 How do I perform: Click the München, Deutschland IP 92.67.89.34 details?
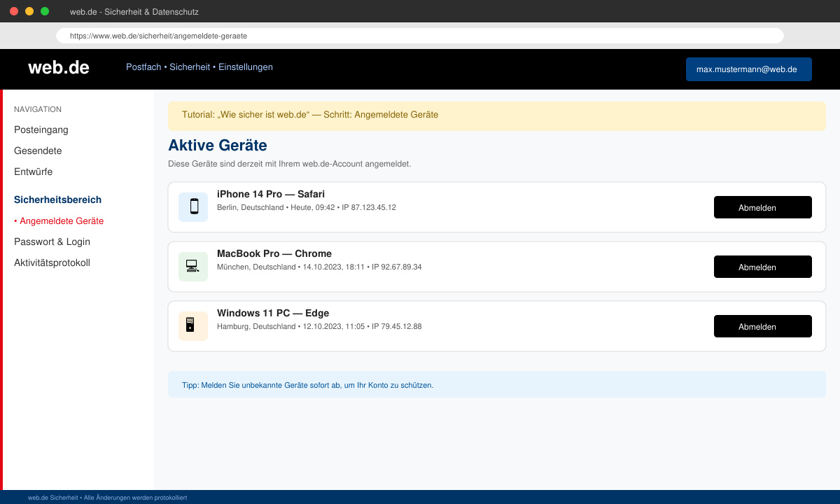pos(319,267)
